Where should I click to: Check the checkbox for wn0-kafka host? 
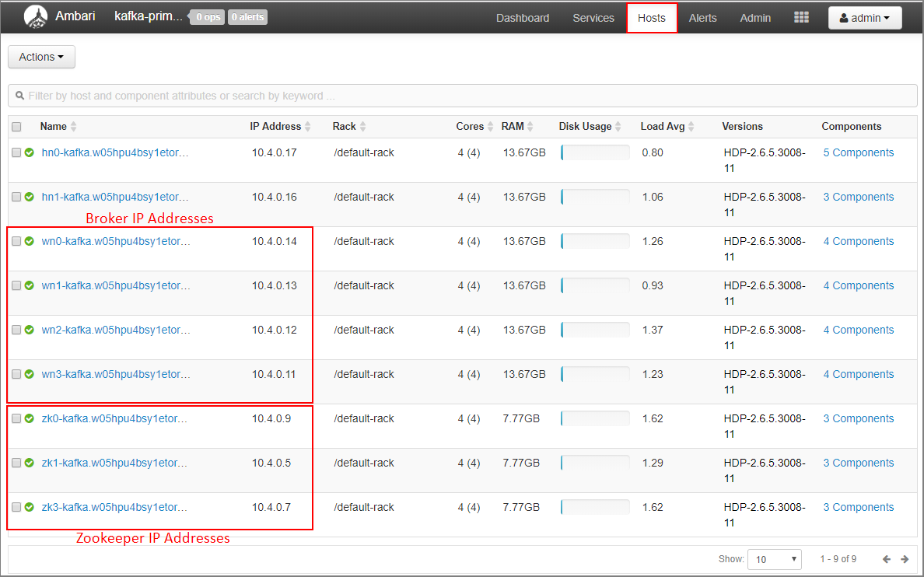coord(16,241)
